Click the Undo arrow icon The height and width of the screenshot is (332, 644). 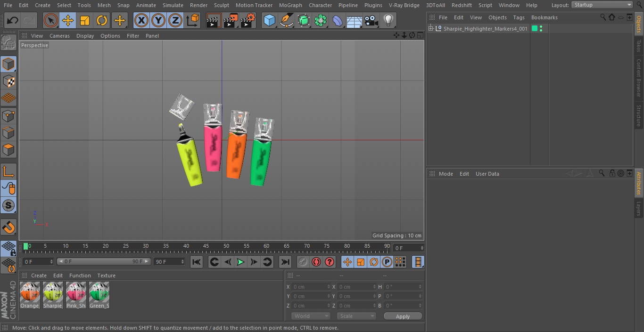(13, 21)
